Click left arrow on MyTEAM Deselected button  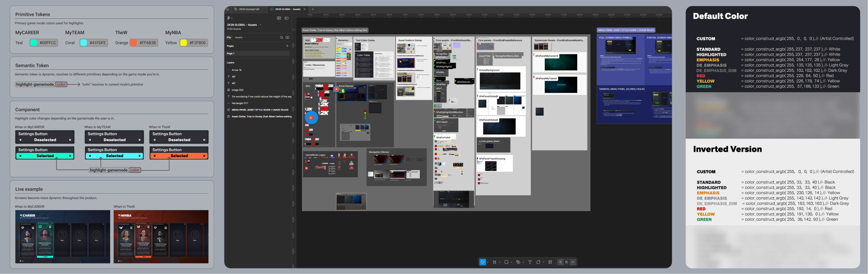tap(90, 140)
